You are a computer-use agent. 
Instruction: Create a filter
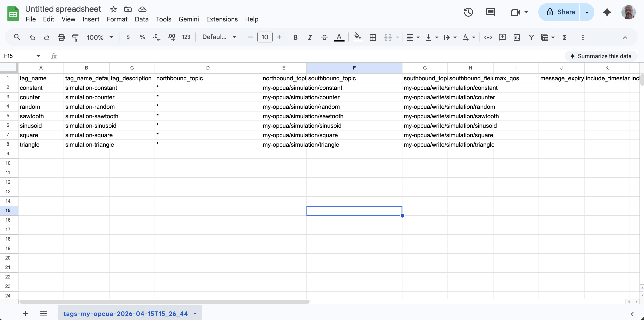531,37
